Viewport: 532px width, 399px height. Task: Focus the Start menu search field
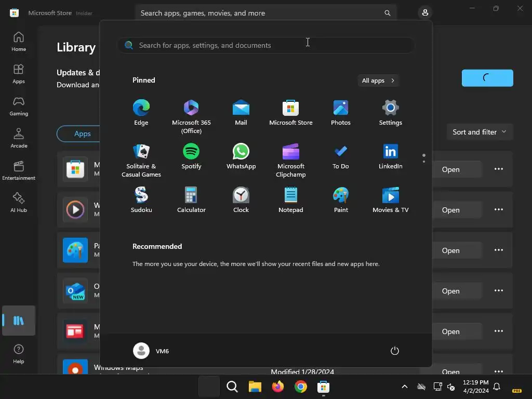(x=265, y=45)
